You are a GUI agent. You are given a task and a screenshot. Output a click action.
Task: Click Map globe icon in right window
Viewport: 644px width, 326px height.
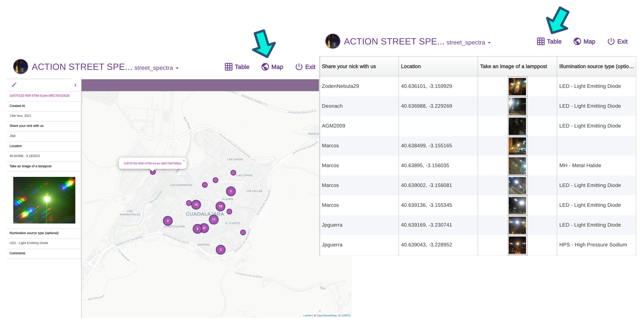(577, 42)
